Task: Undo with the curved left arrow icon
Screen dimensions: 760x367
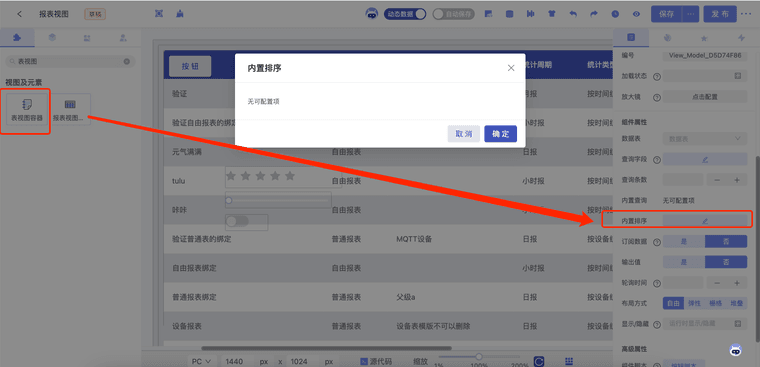Action: pos(573,14)
